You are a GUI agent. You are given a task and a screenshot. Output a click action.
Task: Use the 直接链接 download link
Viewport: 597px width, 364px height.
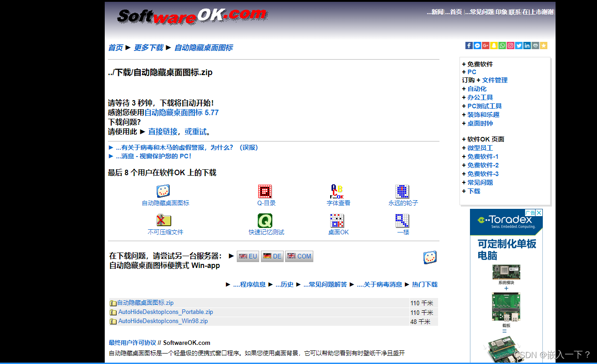pyautogui.click(x=163, y=131)
